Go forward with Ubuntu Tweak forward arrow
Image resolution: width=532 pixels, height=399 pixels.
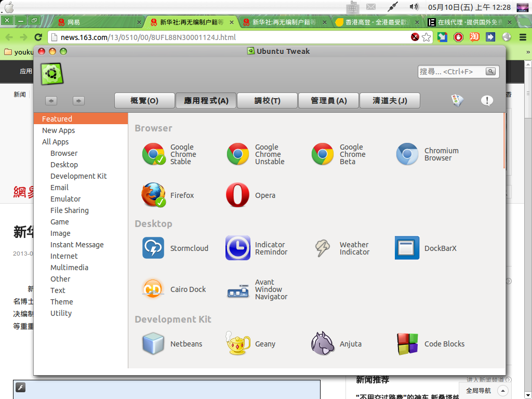78,101
